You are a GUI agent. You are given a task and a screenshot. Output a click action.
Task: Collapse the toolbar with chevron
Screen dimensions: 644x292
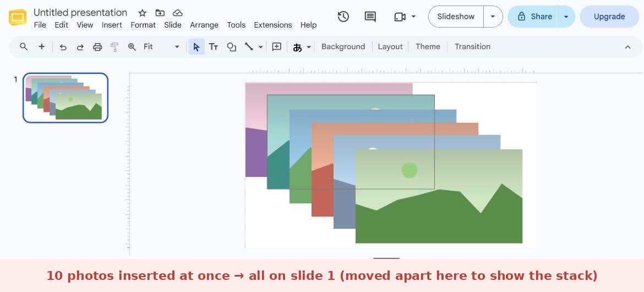[x=627, y=47]
